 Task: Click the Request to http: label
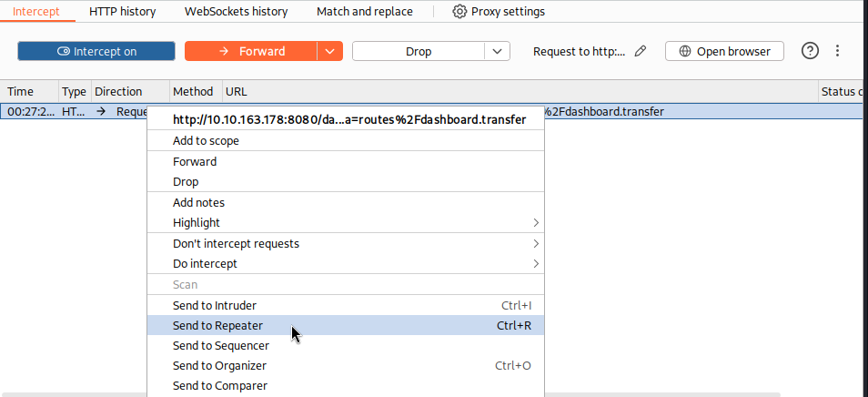(x=579, y=52)
